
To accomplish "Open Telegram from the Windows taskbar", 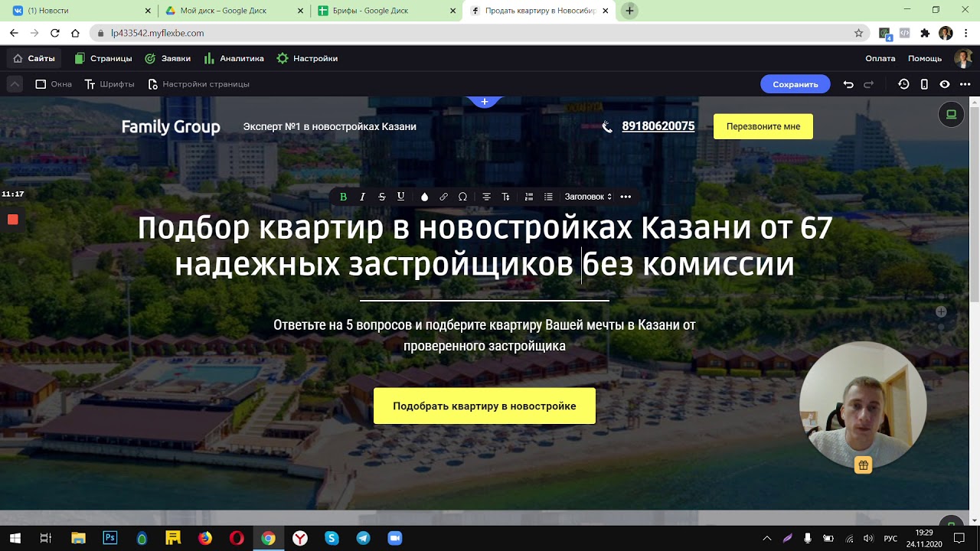I will [x=364, y=538].
